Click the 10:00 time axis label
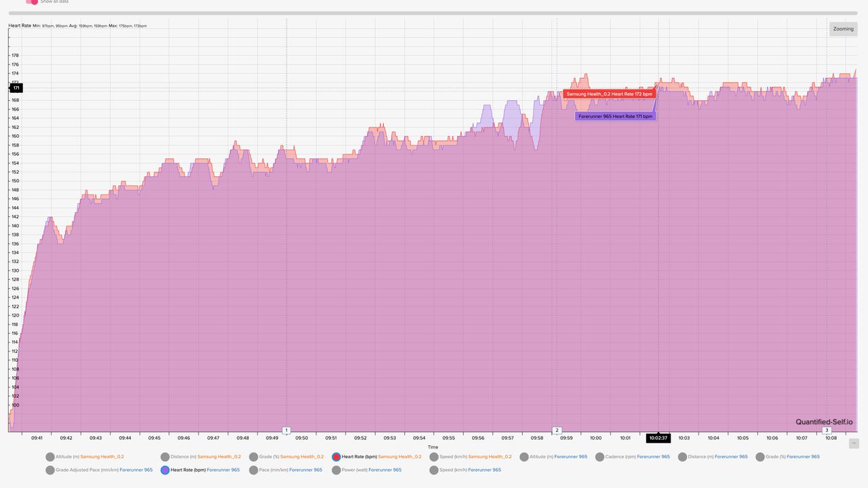Screen dimensions: 868x488 click(x=596, y=438)
